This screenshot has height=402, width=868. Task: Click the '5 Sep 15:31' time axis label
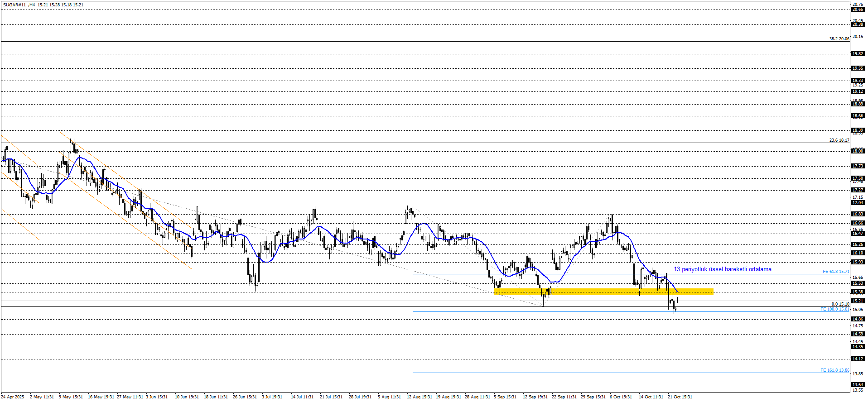[505, 397]
